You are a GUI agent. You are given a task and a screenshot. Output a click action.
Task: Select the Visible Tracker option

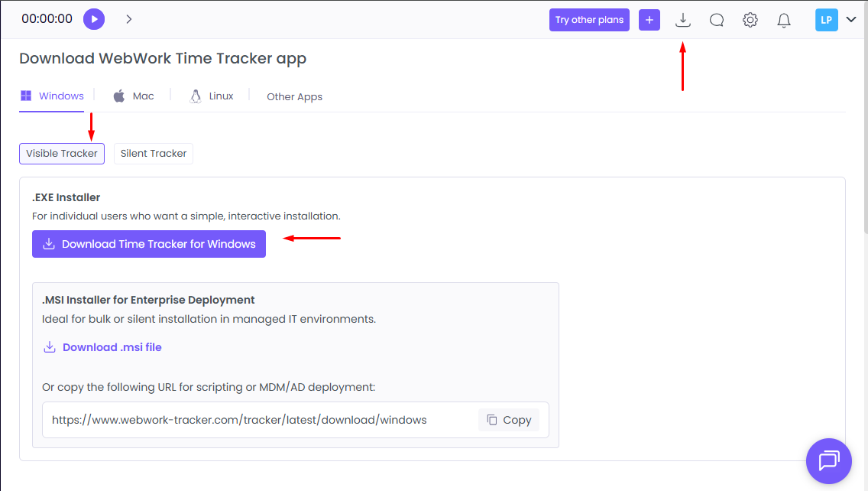coord(61,153)
